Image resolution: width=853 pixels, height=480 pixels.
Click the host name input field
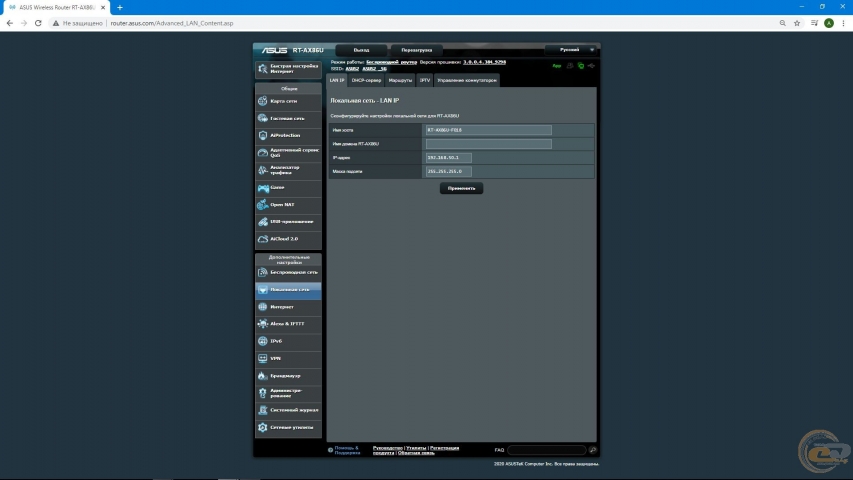coord(489,130)
